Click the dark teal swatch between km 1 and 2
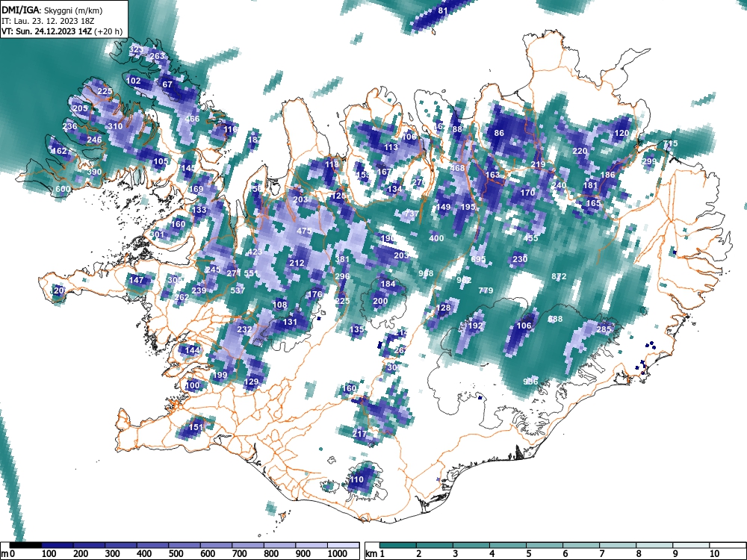Image resolution: width=747 pixels, height=560 pixels. click(x=398, y=545)
